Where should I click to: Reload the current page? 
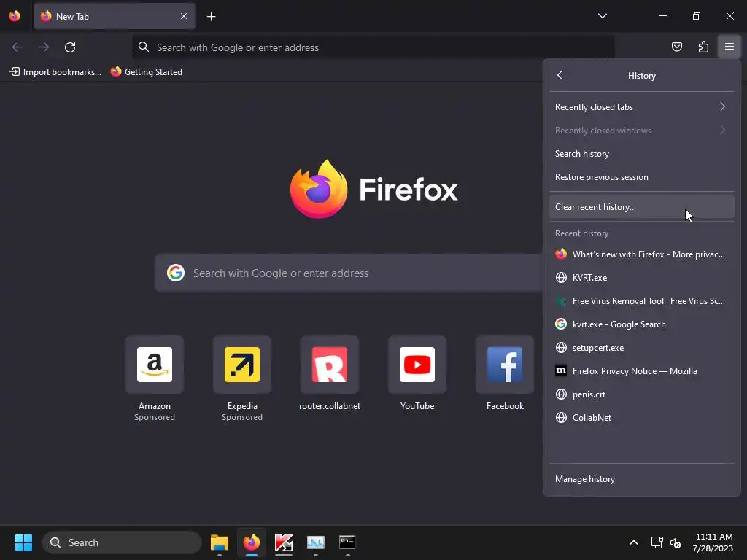70,47
